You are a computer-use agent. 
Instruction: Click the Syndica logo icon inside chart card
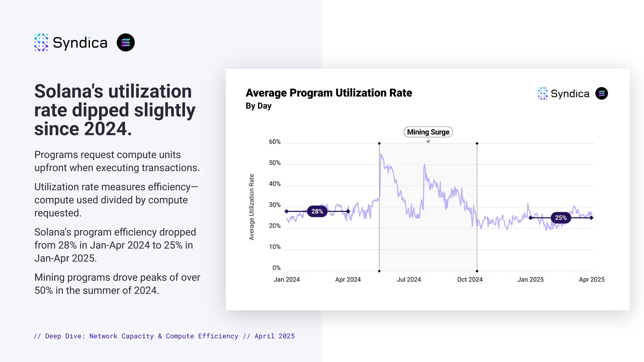coord(543,93)
